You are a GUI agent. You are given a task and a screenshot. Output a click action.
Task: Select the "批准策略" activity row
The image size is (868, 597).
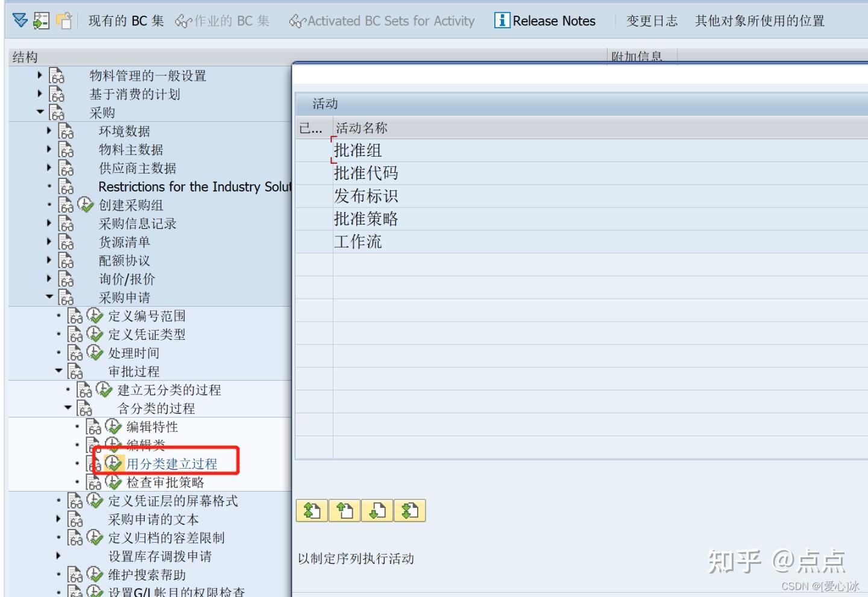(366, 219)
